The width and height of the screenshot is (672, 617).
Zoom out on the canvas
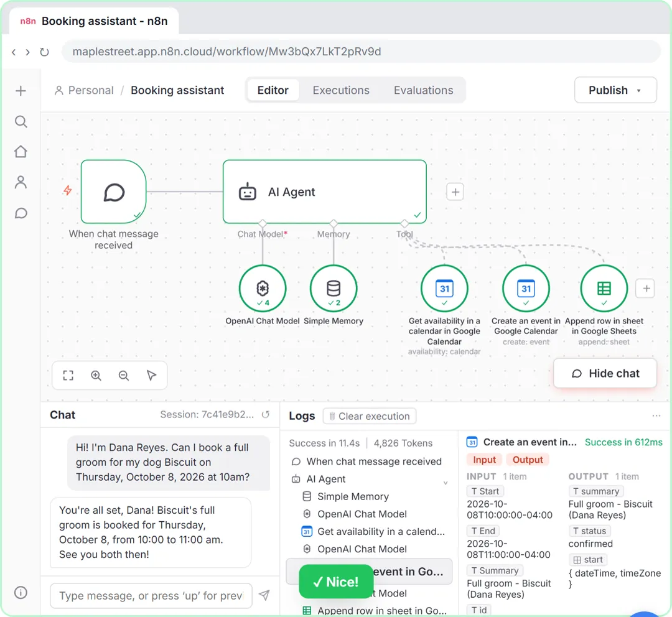tap(123, 376)
